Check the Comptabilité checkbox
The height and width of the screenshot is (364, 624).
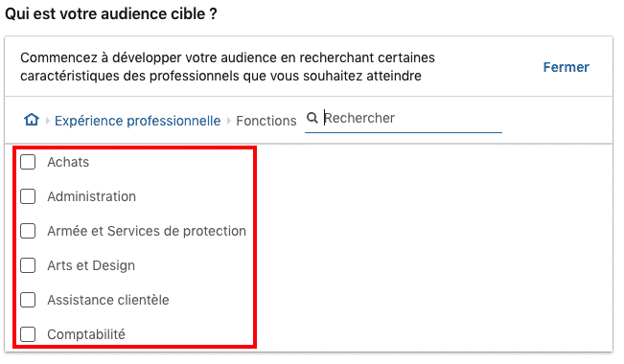28,334
